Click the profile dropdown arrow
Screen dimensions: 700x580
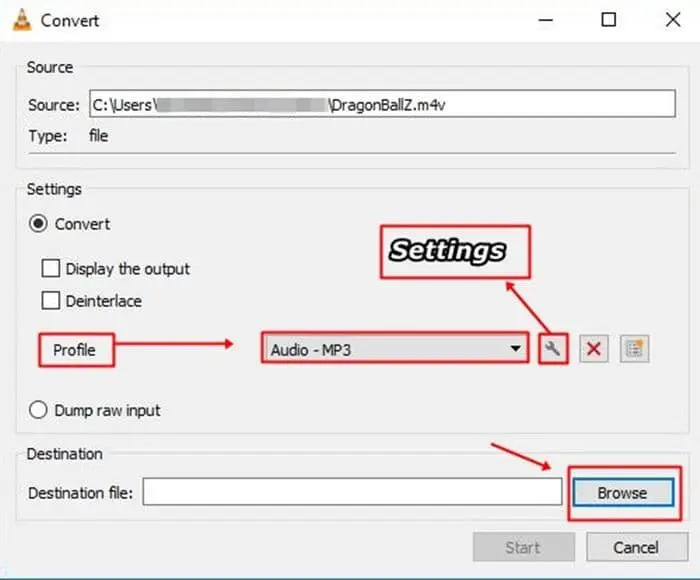(x=516, y=350)
